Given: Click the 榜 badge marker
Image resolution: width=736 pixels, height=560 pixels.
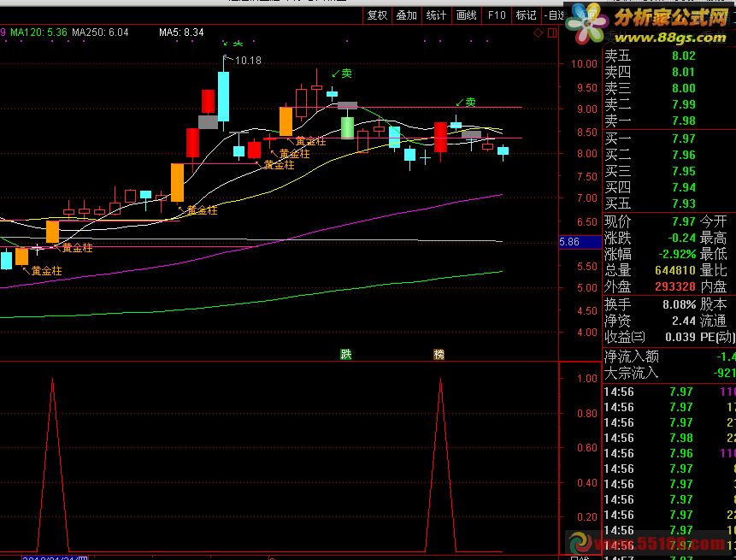Looking at the screenshot, I should tap(439, 354).
